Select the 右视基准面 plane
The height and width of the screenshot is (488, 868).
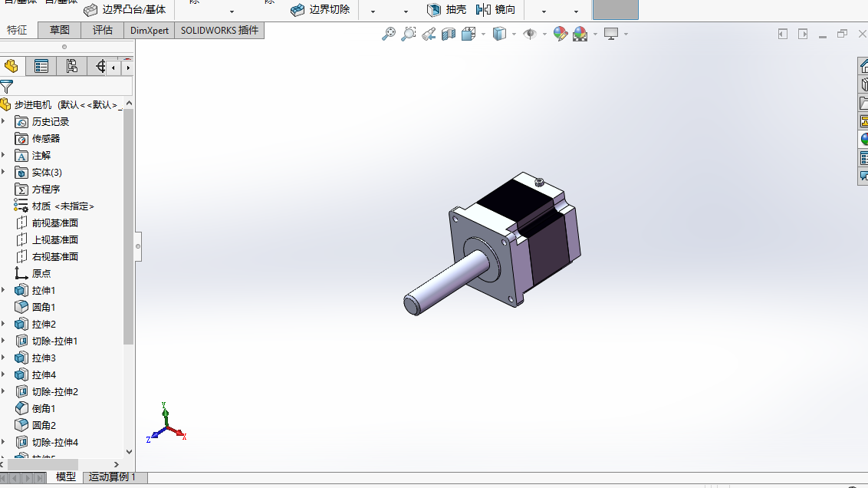coord(47,256)
